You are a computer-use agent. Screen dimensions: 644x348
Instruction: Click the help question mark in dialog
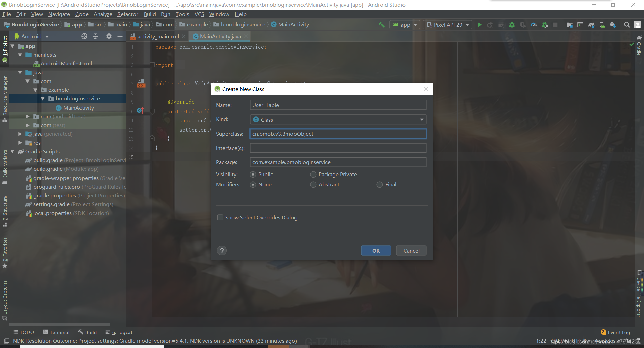coord(222,251)
